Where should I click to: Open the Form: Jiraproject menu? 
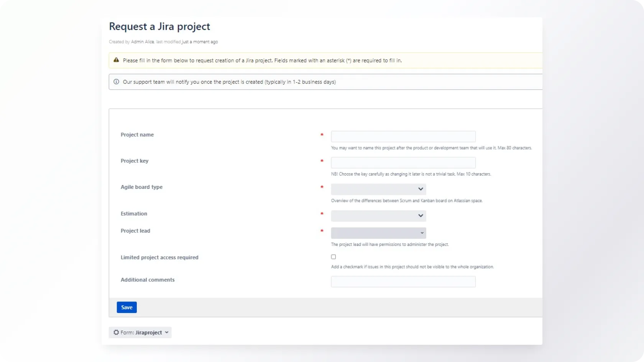tap(140, 333)
